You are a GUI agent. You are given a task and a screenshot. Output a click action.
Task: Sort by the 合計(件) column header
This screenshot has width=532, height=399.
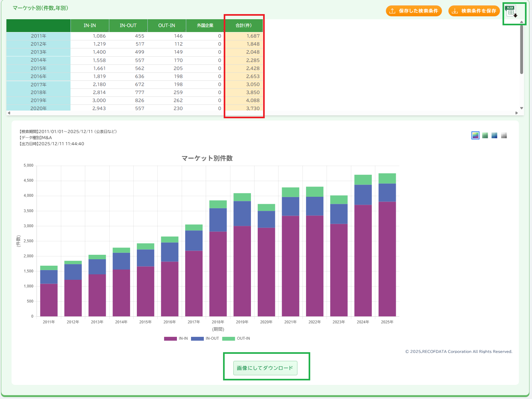(244, 26)
